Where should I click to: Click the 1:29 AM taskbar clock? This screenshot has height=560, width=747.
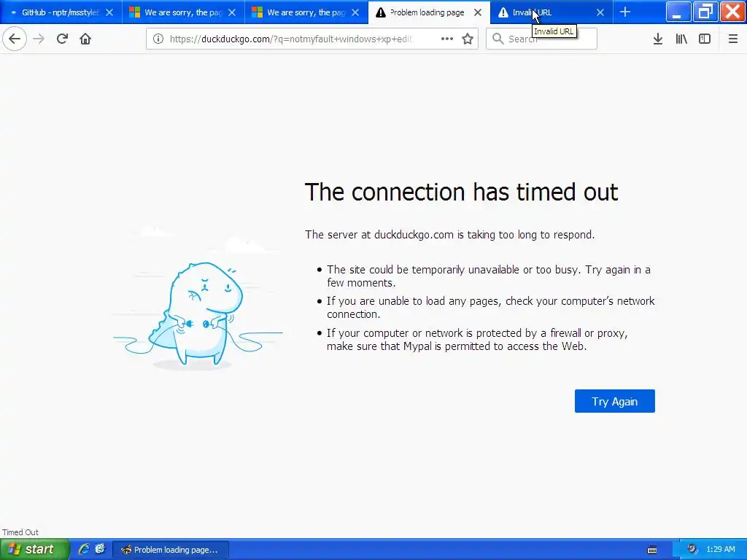[x=720, y=550]
